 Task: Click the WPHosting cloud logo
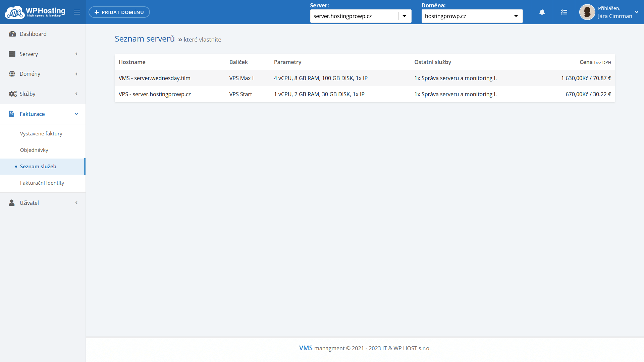click(14, 12)
